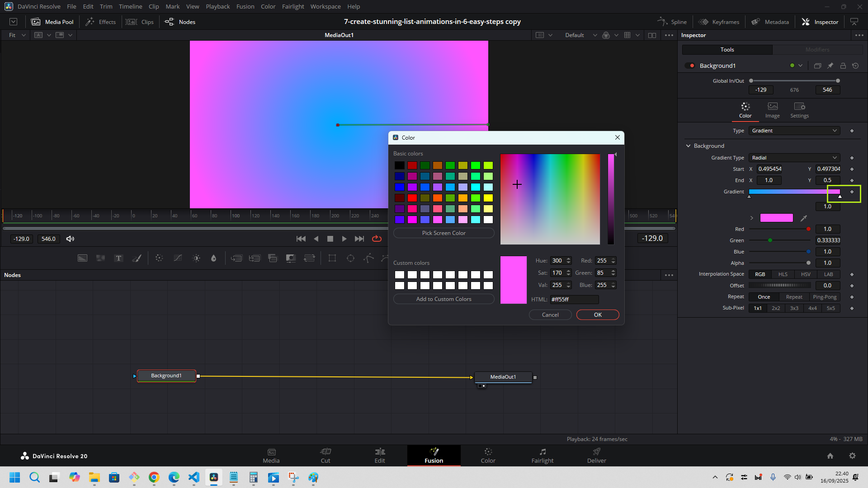Set Repeat mode to Ping-Pong

tap(824, 297)
